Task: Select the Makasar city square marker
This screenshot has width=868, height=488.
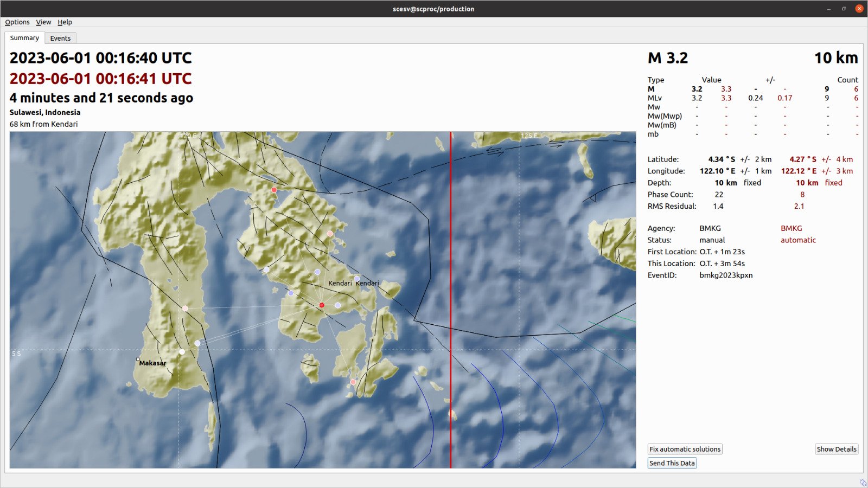Action: (138, 359)
